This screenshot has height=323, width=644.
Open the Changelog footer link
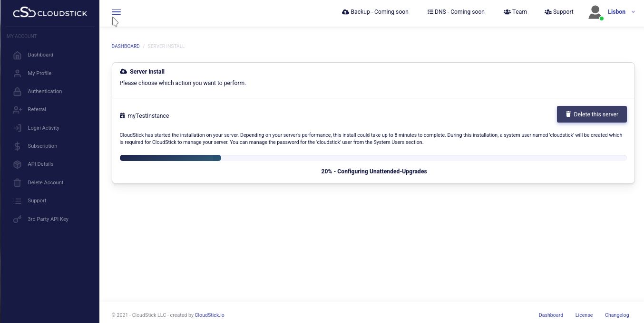pyautogui.click(x=617, y=315)
